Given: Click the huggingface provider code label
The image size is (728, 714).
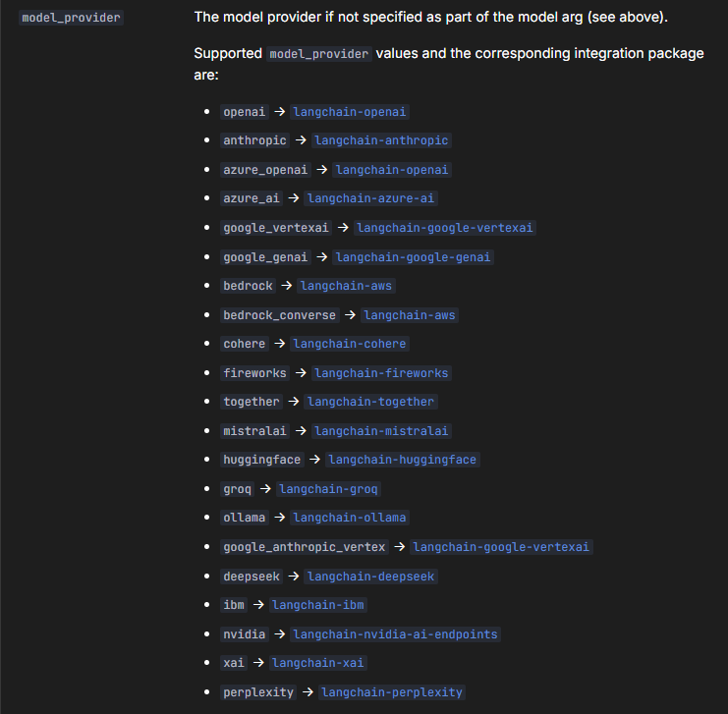Looking at the screenshot, I should (262, 460).
